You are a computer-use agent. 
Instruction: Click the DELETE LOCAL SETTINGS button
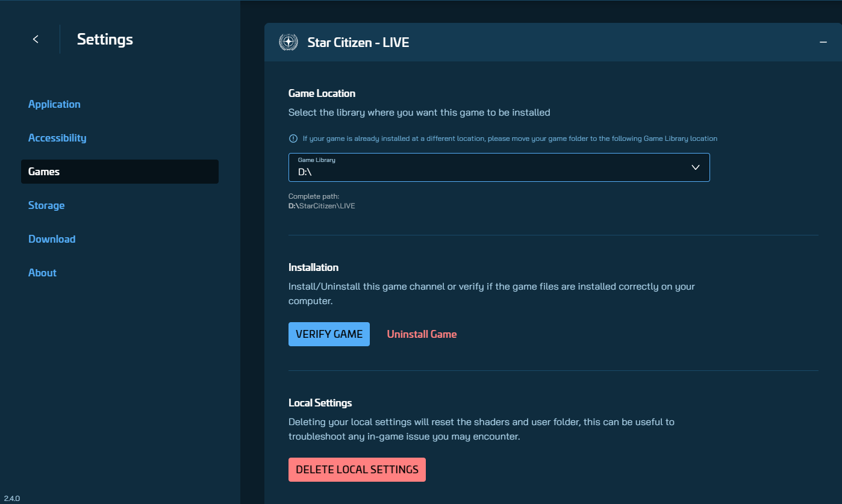pos(357,470)
